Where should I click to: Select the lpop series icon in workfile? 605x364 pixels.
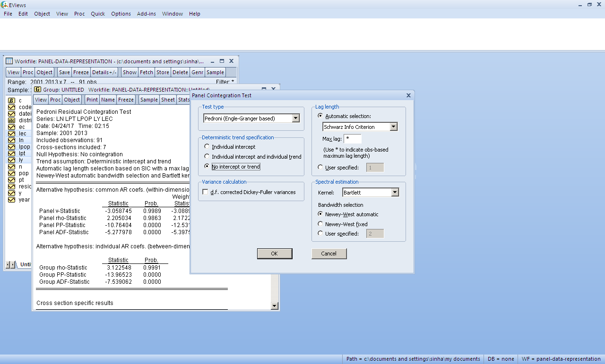(x=12, y=147)
